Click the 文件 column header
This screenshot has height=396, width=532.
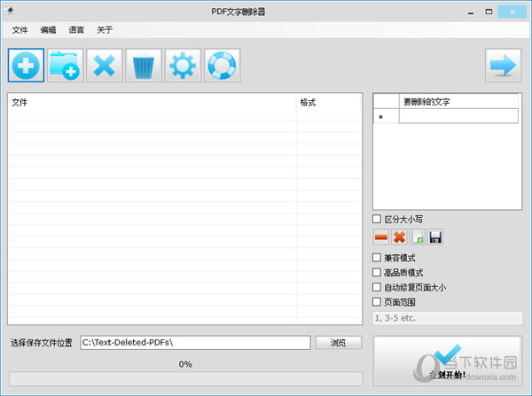152,103
